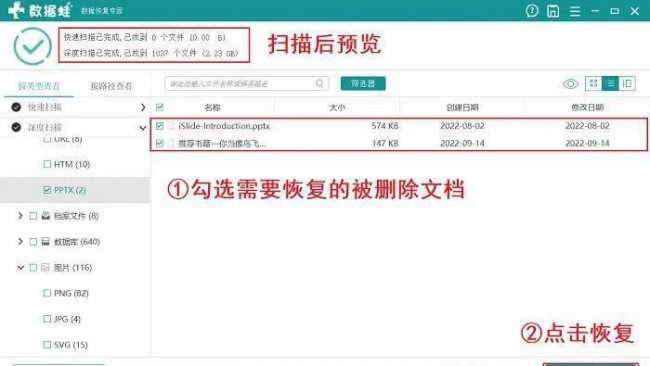
Task: Collapse the 图片 (116) tree node
Action: (x=20, y=267)
